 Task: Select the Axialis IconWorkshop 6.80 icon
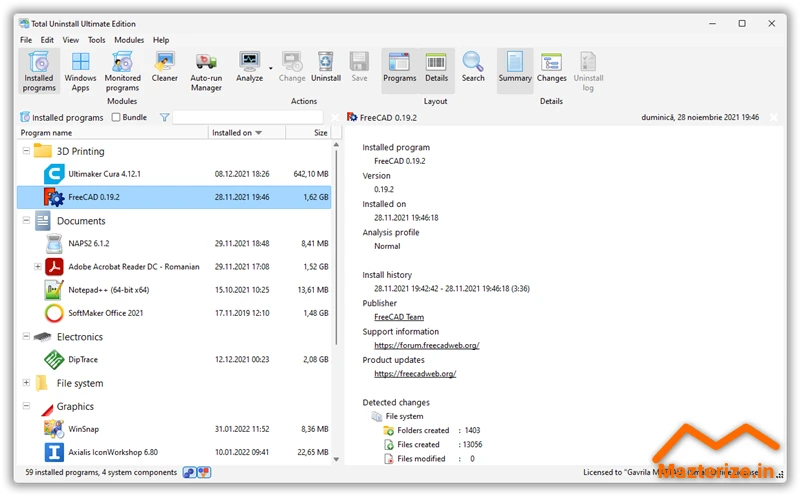(54, 452)
